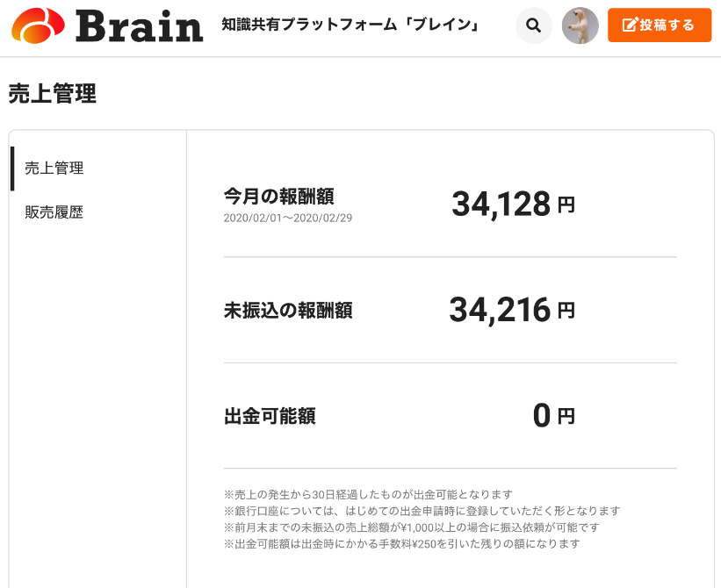721x588 pixels.
Task: Click the 34,216 円 unpaid reward amount
Action: [512, 310]
